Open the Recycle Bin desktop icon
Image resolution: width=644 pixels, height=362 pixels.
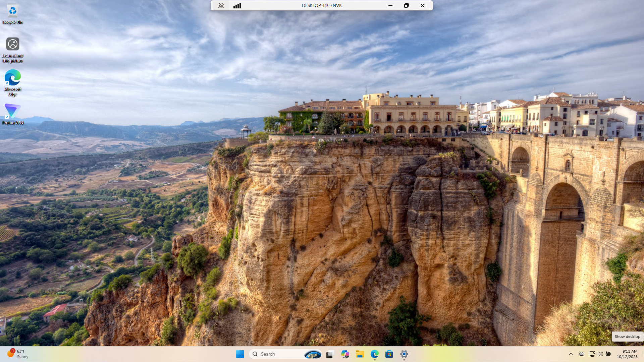(x=13, y=12)
